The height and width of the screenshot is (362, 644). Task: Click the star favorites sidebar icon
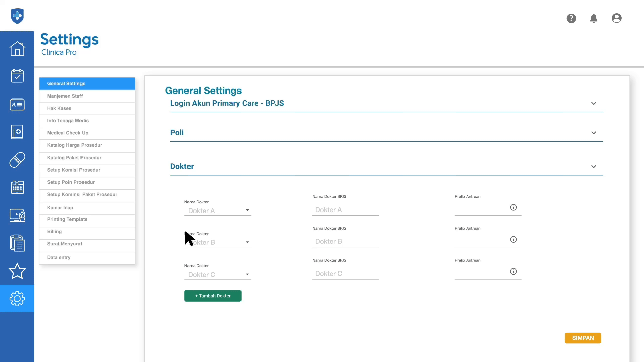(17, 271)
